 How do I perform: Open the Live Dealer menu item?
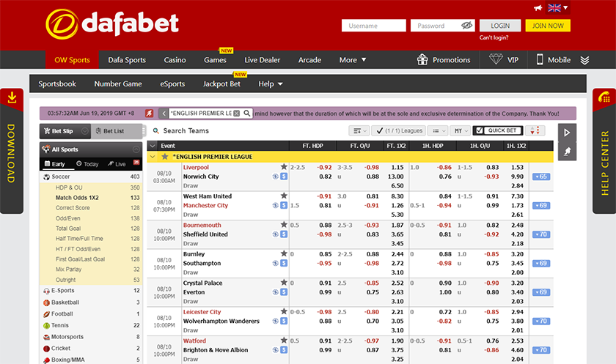point(262,60)
